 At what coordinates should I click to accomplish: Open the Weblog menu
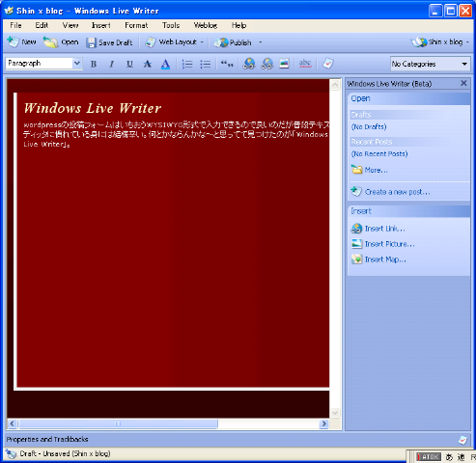pos(206,25)
